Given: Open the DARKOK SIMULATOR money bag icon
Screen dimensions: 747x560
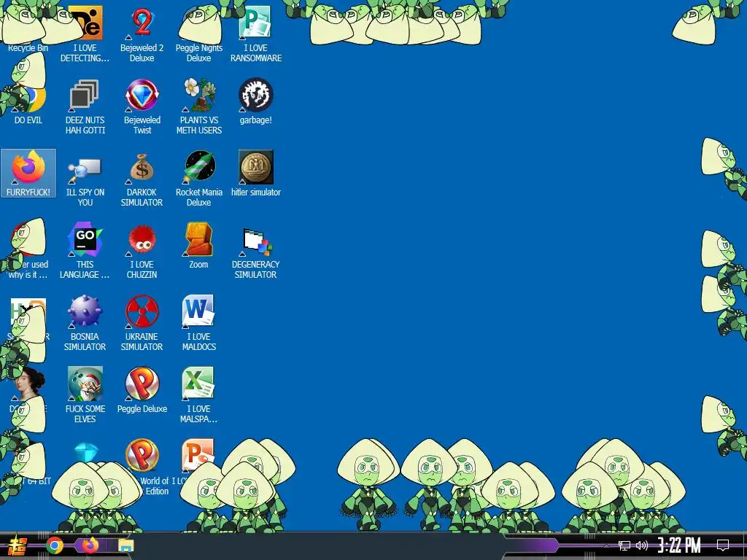Looking at the screenshot, I should 142,179.
